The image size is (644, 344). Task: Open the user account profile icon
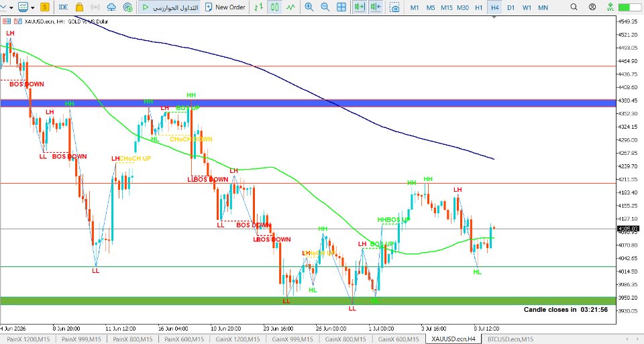pos(592,7)
